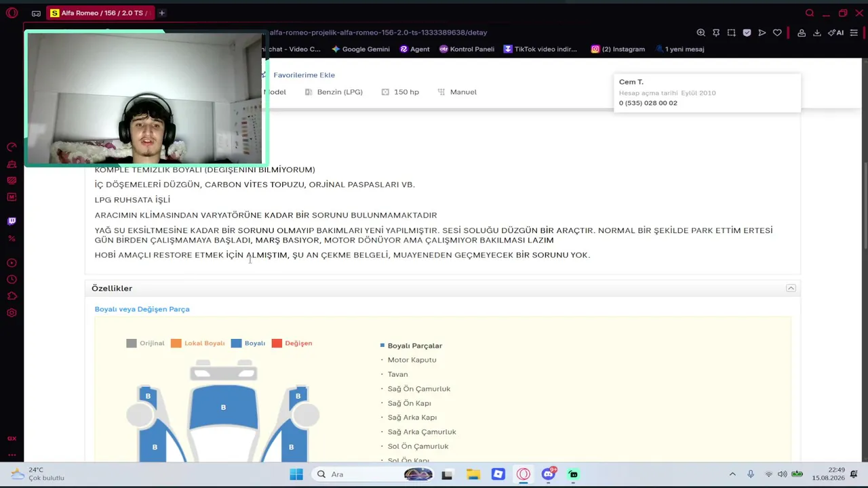The height and width of the screenshot is (488, 868).
Task: Open the Extensions puzzle icon in the sidebar
Action: click(12, 296)
